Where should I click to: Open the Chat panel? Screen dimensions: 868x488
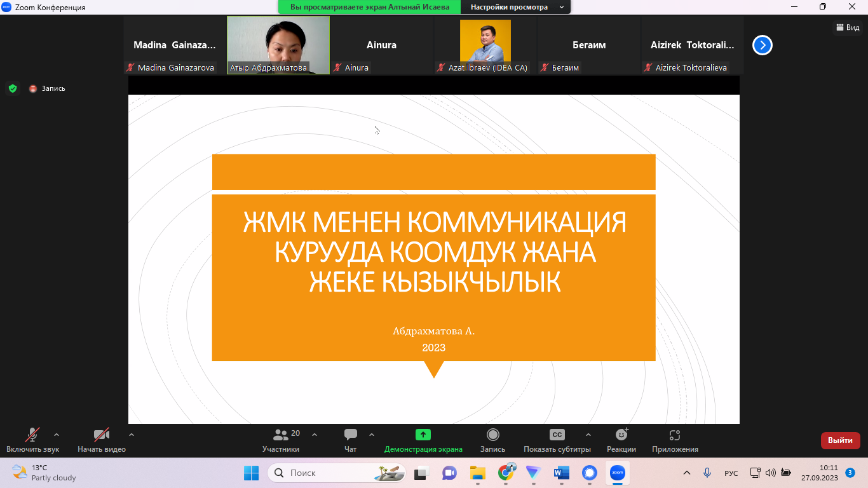pos(350,435)
